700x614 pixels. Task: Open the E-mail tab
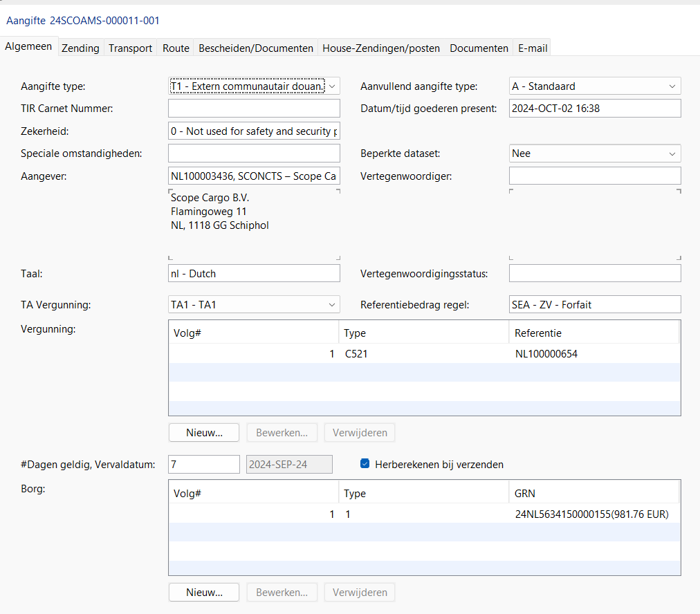(533, 48)
